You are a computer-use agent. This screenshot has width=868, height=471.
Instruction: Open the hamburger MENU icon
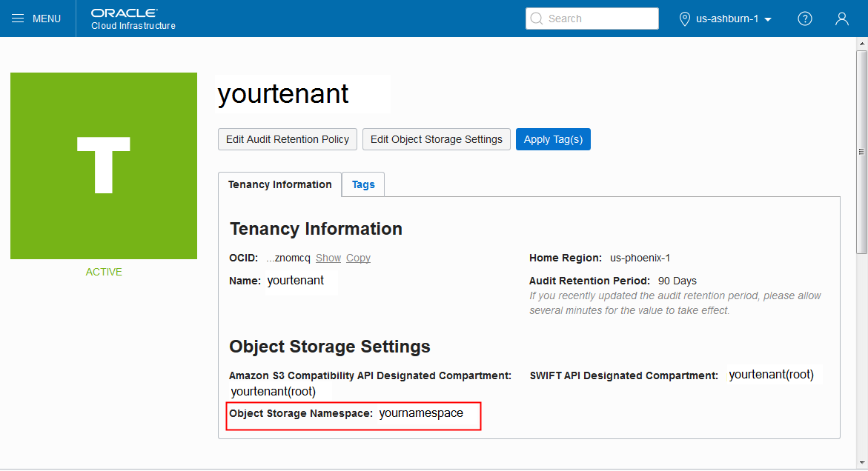point(18,19)
